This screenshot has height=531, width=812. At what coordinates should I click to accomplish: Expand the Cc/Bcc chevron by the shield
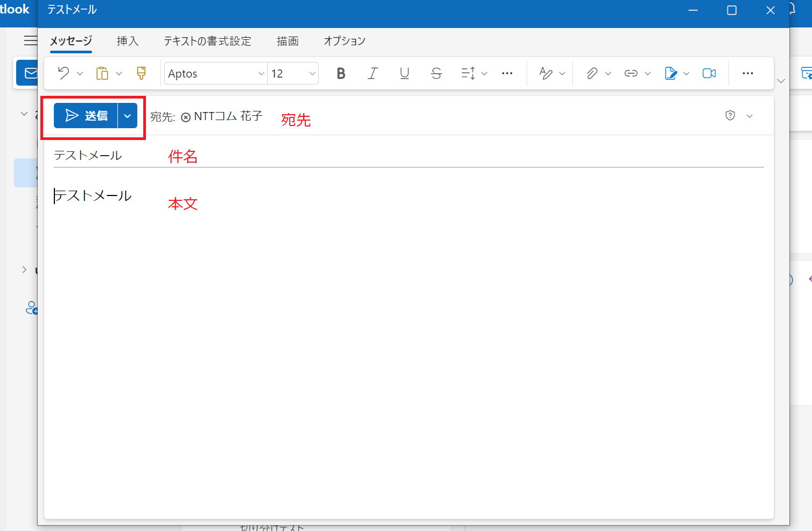pos(750,116)
